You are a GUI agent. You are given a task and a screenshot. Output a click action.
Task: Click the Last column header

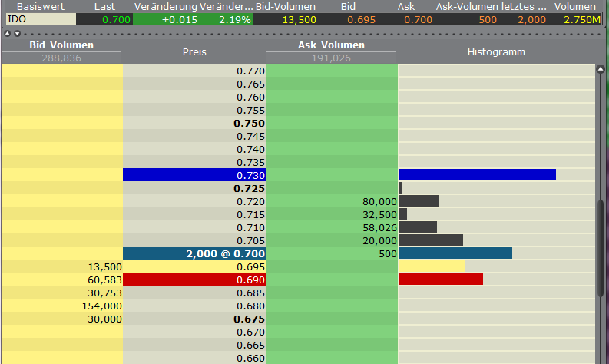[x=104, y=7]
